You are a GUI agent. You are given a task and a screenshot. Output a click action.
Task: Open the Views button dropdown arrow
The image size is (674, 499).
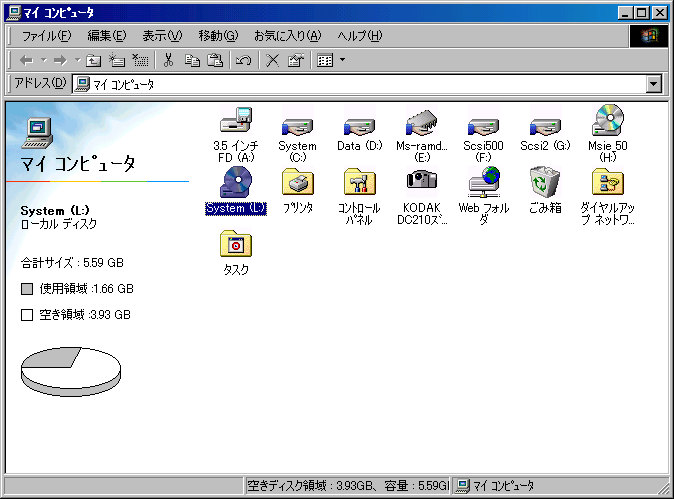[342, 60]
